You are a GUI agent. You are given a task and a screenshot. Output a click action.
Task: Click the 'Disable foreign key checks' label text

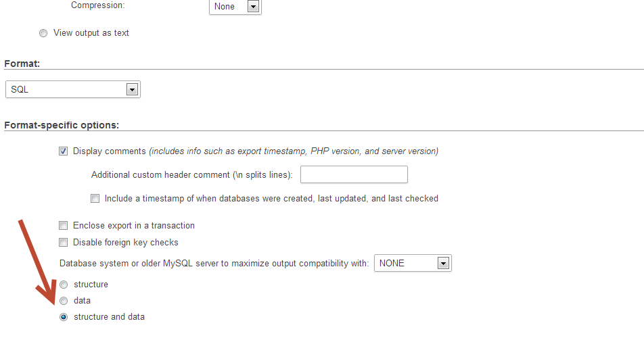click(126, 243)
